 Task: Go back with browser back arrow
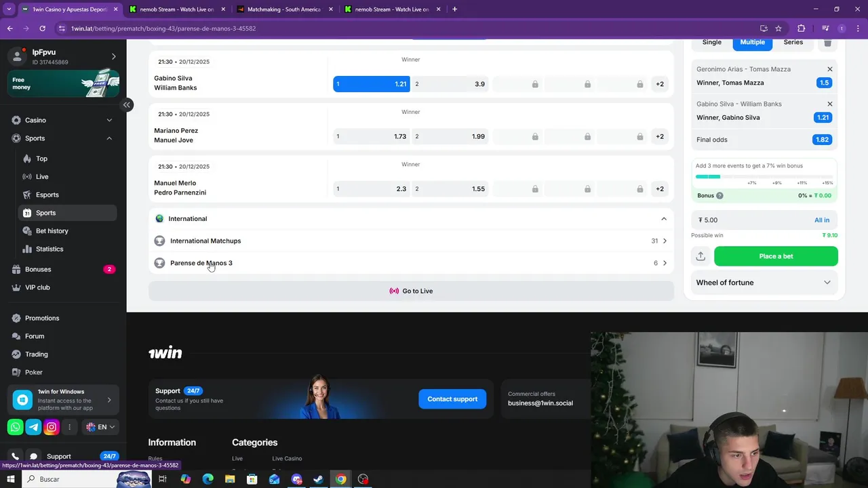pos(10,28)
